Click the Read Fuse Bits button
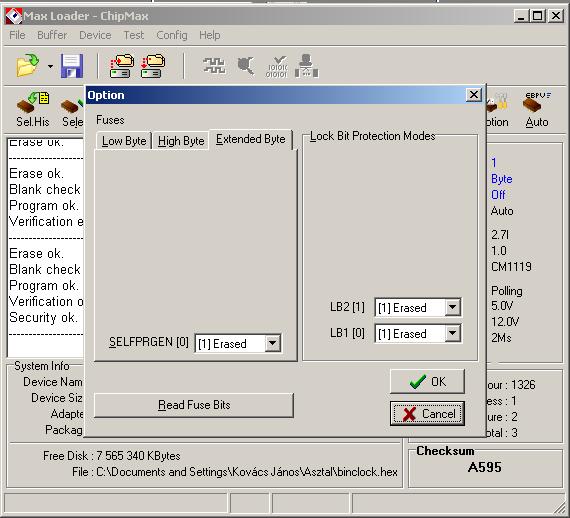The image size is (570, 518). pyautogui.click(x=194, y=405)
